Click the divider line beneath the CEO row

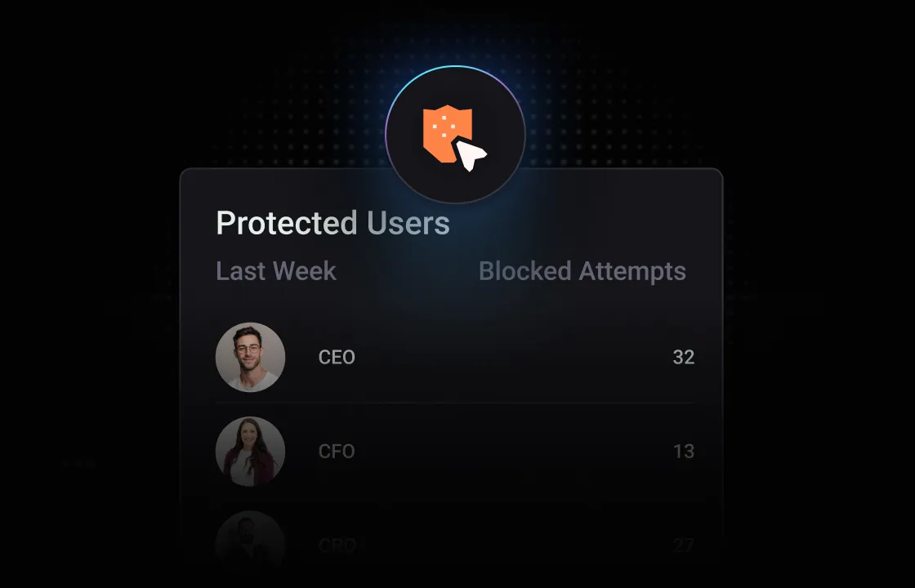coord(455,403)
